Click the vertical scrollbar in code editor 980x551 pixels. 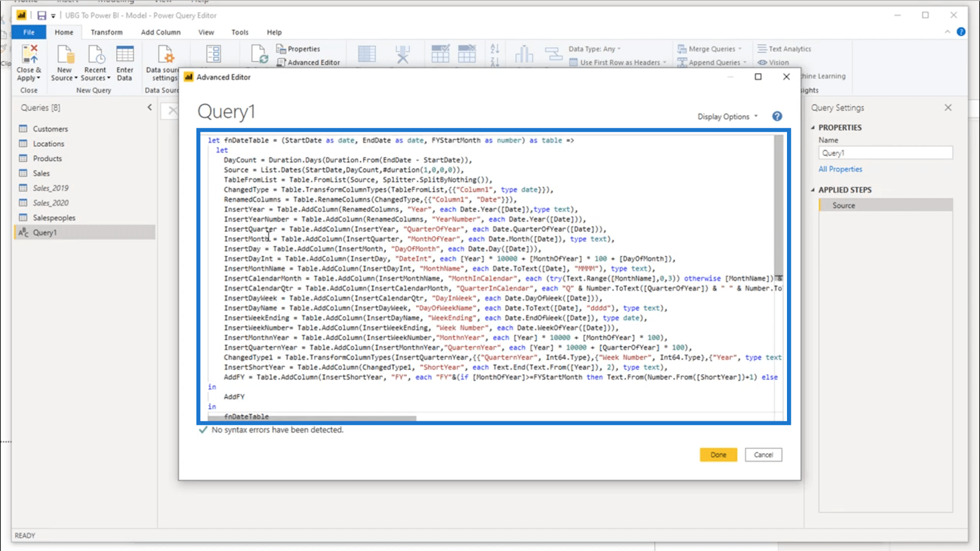pos(778,206)
